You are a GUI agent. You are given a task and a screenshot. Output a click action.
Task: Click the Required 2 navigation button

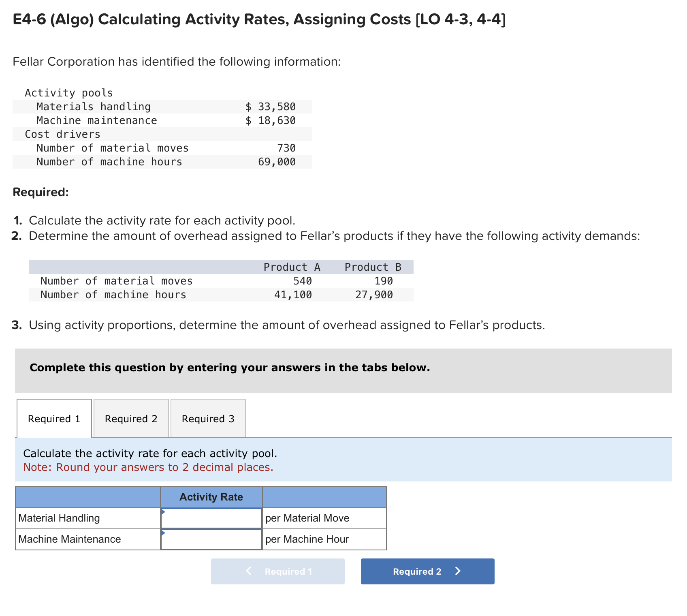click(427, 571)
